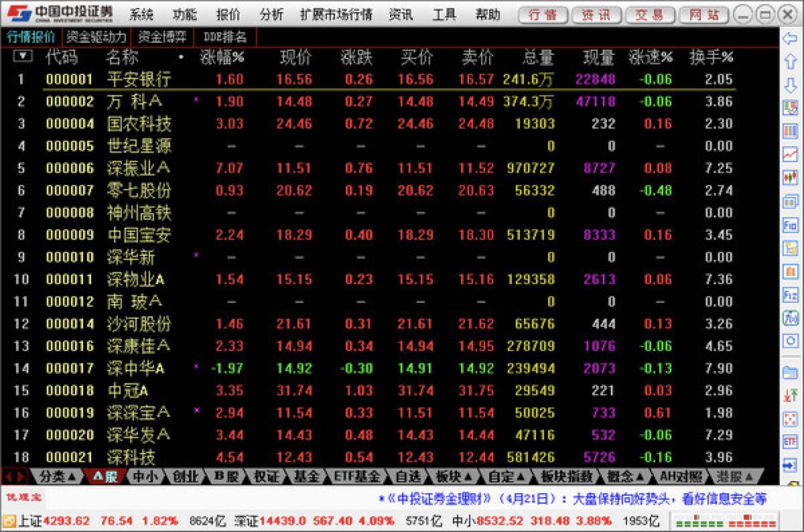
Task: Expand the 港股▲ Hong Kong stocks tab
Action: [x=736, y=476]
